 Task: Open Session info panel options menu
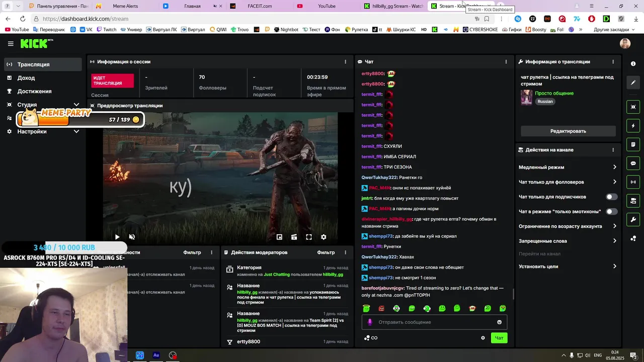pos(345,62)
